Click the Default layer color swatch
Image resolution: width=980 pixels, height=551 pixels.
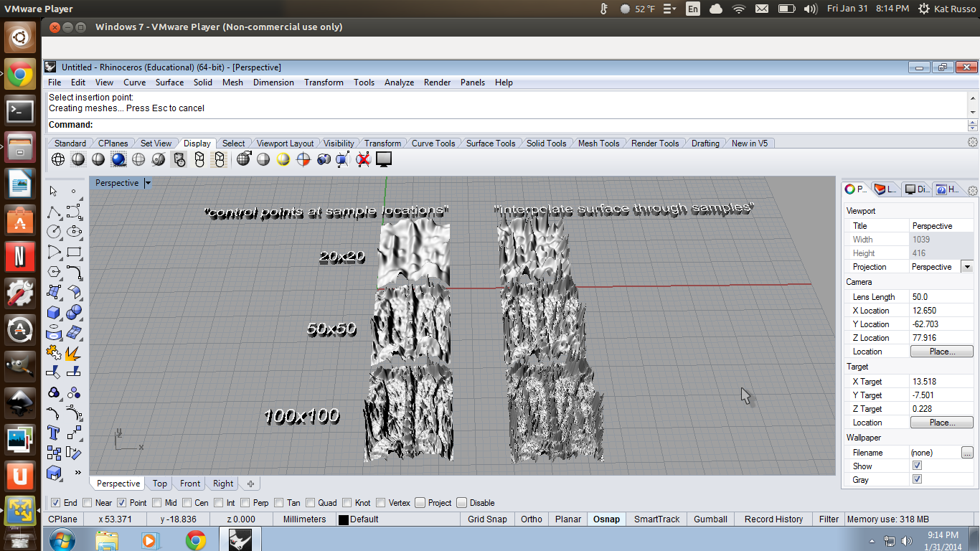pos(342,519)
